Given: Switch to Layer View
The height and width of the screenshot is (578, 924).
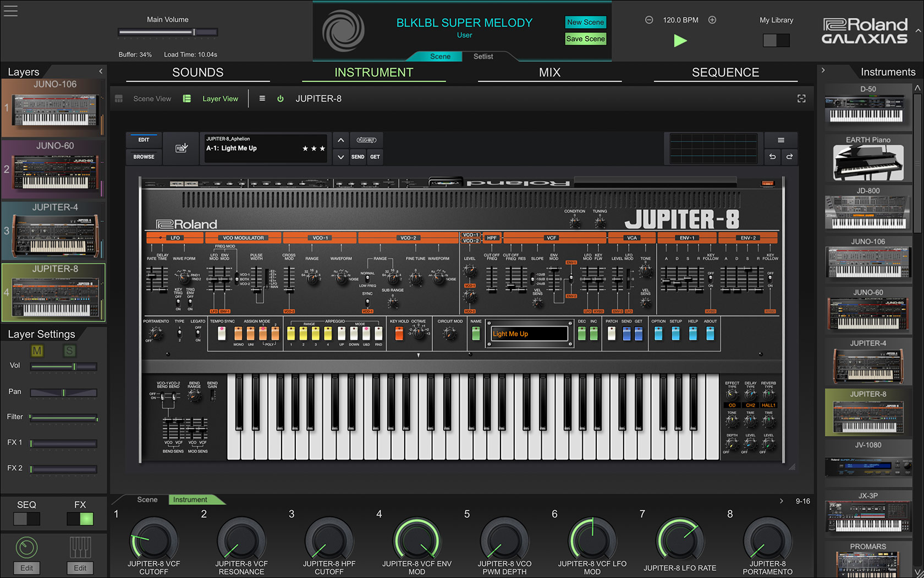Looking at the screenshot, I should (211, 99).
